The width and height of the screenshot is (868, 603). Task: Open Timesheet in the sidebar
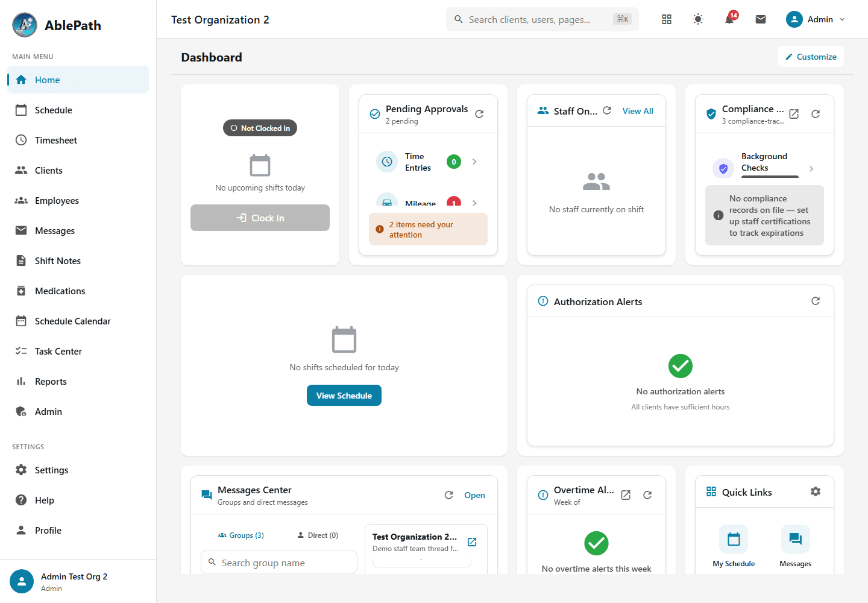(78, 140)
